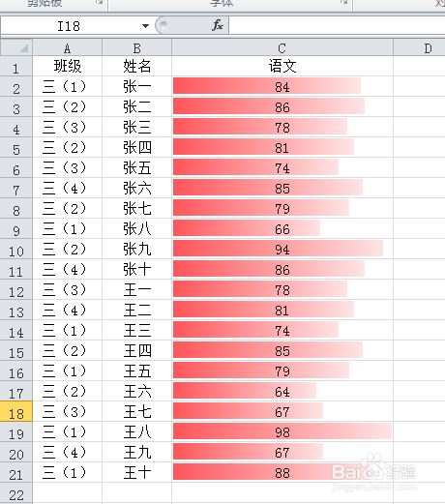Select the name cell 王九
This screenshot has width=445, height=504.
(137, 453)
